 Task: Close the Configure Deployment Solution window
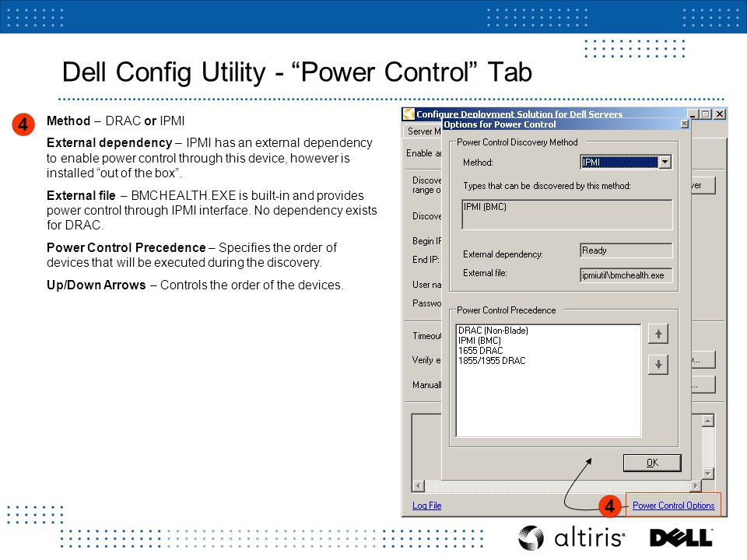click(720, 114)
